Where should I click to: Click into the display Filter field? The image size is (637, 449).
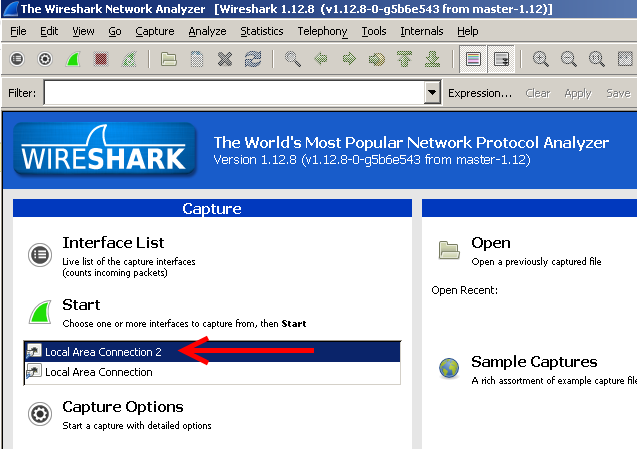(x=234, y=93)
